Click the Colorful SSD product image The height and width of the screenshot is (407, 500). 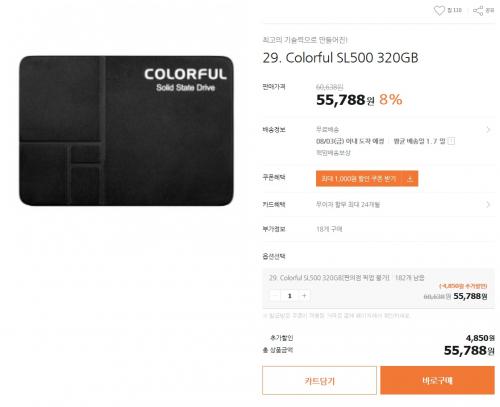pos(126,131)
